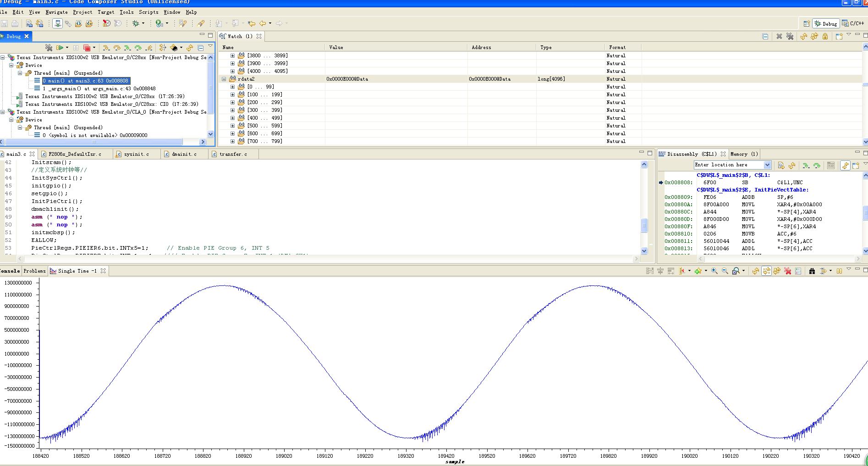Open the Enter location here dropdown

(x=767, y=165)
